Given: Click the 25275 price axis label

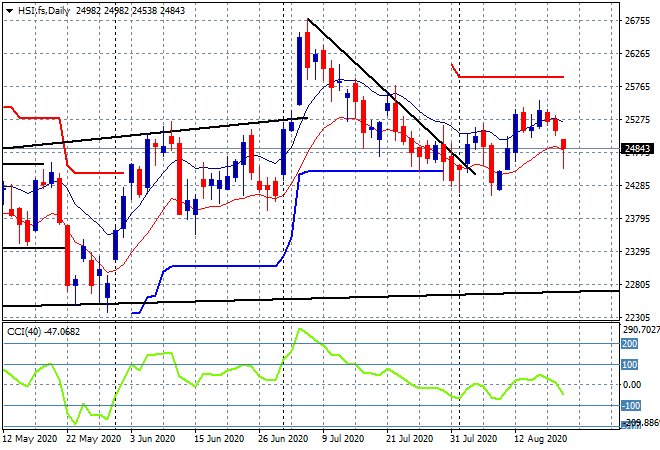Looking at the screenshot, I should click(x=637, y=120).
